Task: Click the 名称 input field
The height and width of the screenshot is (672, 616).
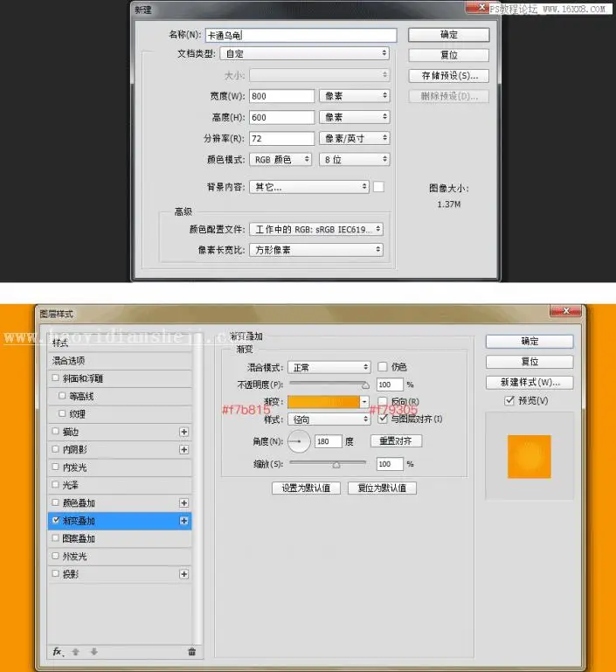Action: [301, 35]
